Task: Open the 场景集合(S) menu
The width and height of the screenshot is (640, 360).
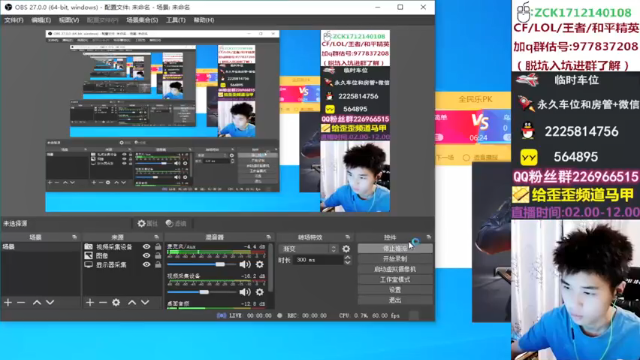Action: 142,20
